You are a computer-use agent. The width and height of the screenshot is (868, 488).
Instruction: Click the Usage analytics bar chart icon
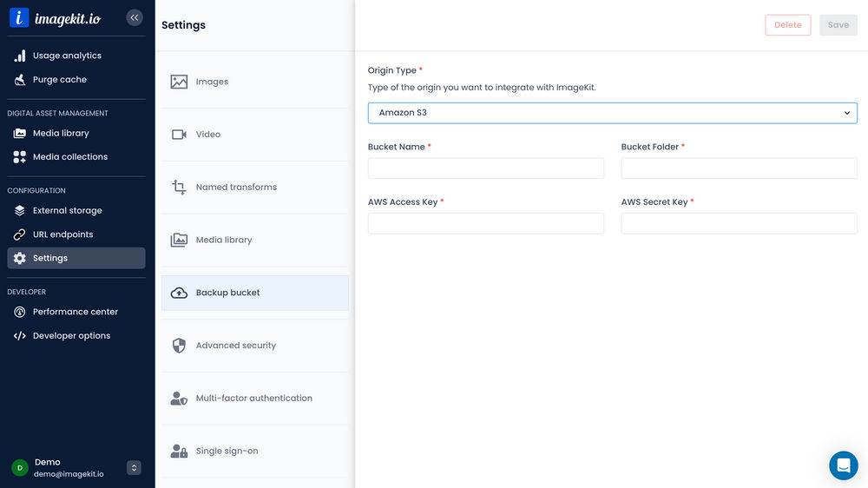(x=19, y=56)
